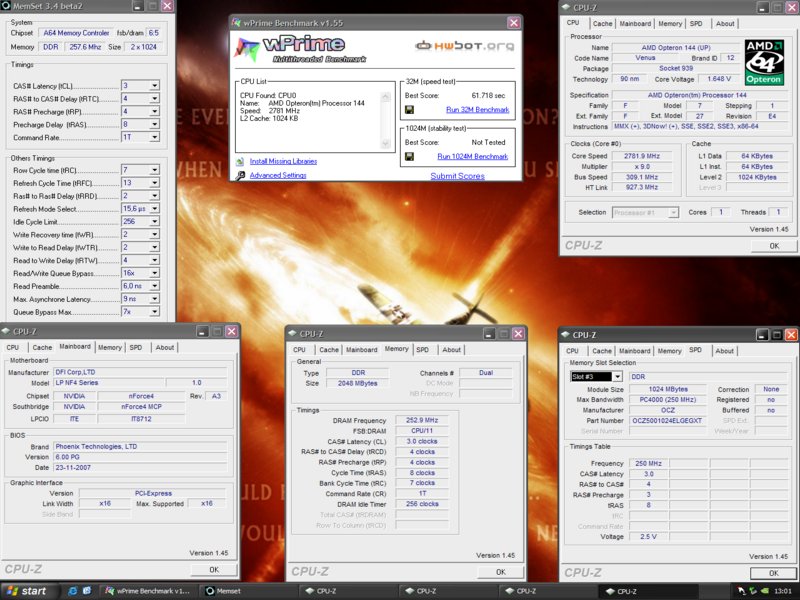
Task: Click the Install Missing Libraries icon
Action: [x=240, y=162]
